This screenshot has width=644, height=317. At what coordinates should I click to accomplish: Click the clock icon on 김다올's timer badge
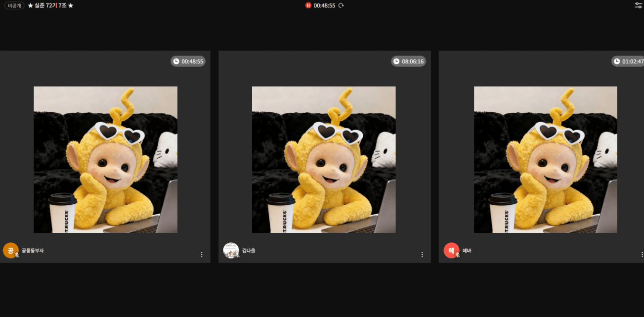[x=397, y=61]
